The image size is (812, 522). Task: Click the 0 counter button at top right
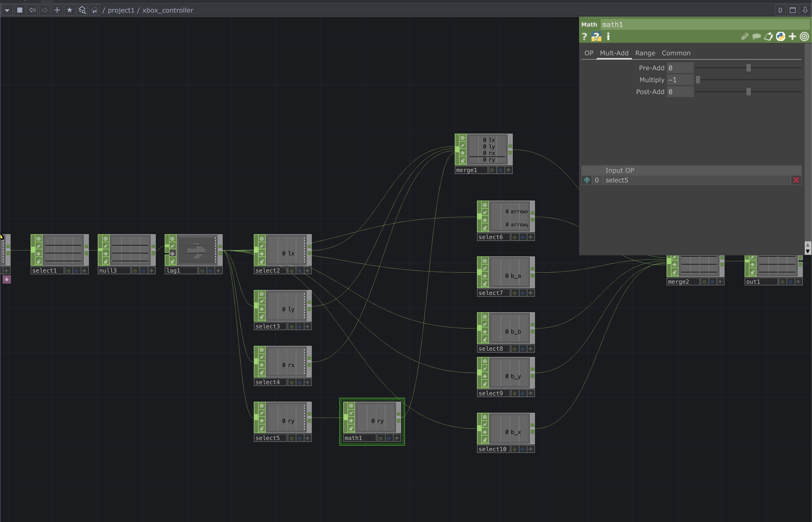click(780, 10)
